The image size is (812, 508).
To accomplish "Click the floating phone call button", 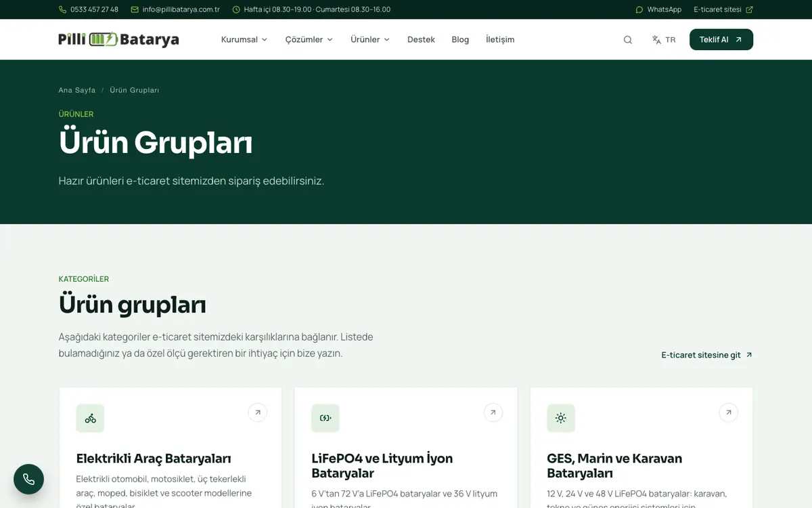I will (28, 479).
